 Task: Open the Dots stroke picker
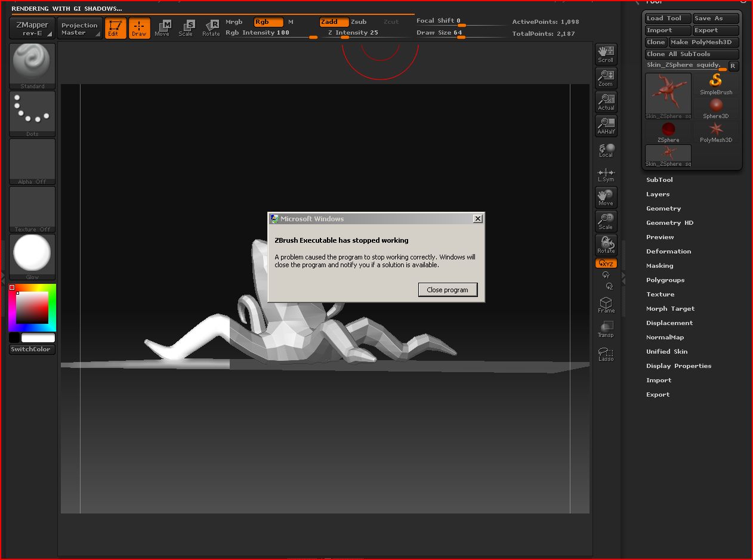point(32,114)
